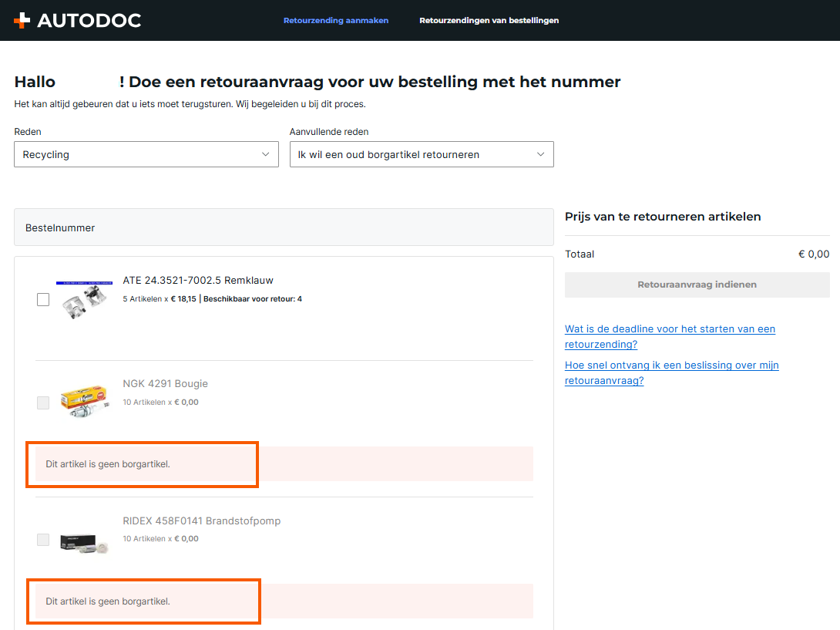The width and height of the screenshot is (840, 630).
Task: Open the Reden dropdown showing Recycling
Action: tap(146, 154)
